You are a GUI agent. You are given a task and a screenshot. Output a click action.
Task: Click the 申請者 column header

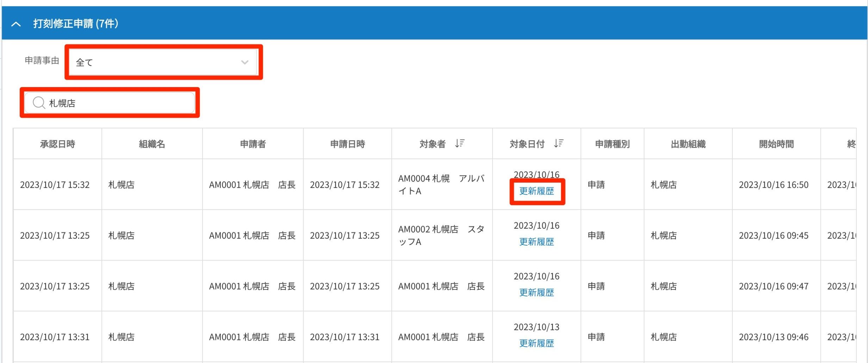point(253,144)
